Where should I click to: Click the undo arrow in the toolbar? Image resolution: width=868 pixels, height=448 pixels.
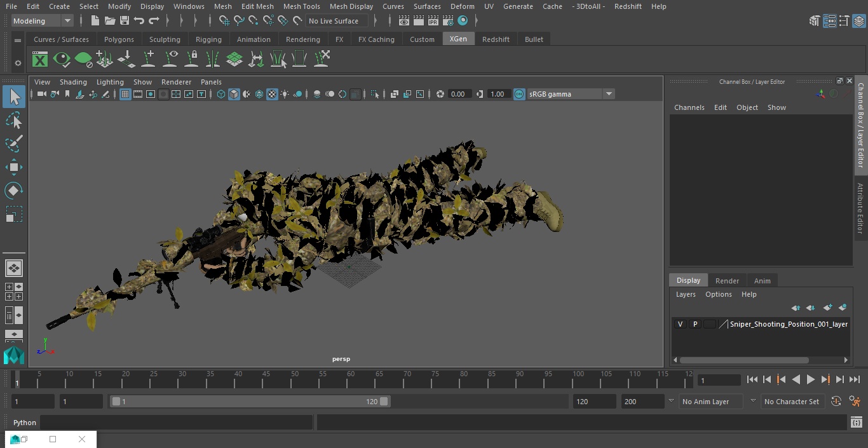pos(139,21)
